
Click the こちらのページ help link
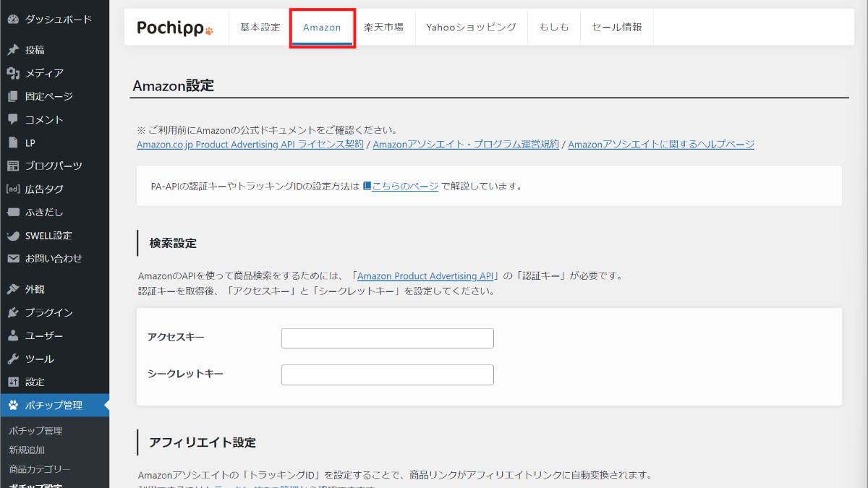[x=405, y=185]
